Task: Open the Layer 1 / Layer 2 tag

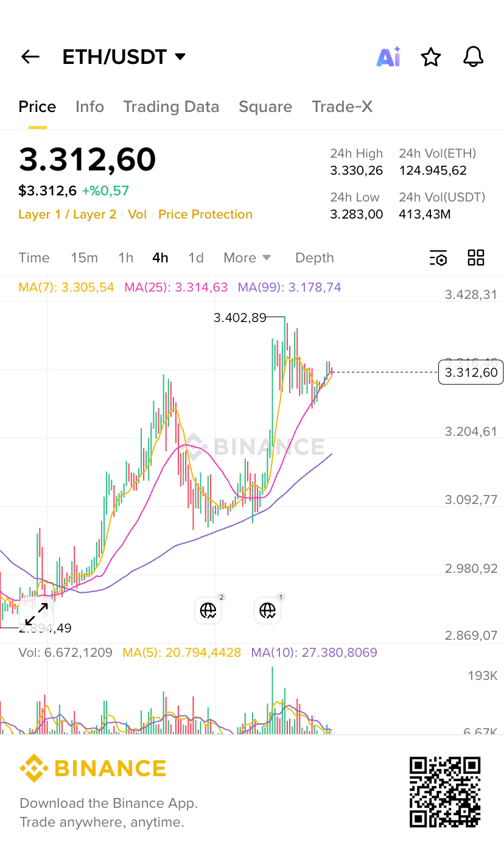Action: [x=67, y=215]
